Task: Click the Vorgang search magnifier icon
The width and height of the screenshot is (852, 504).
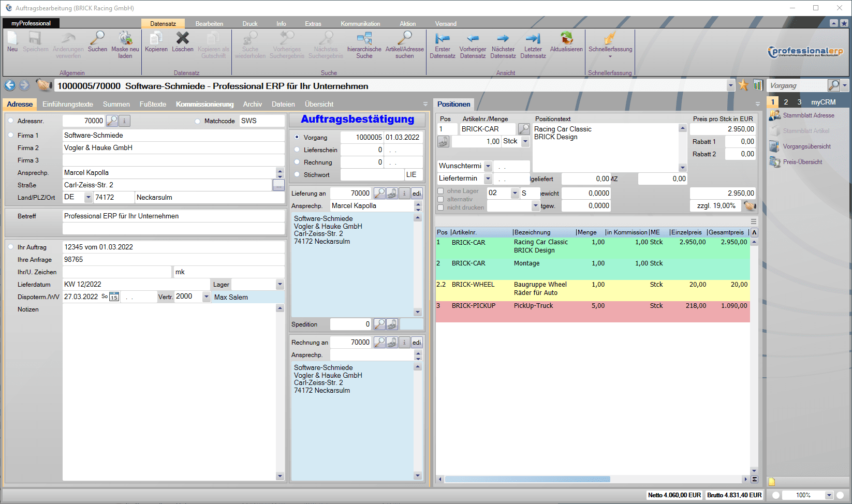Action: pos(833,85)
